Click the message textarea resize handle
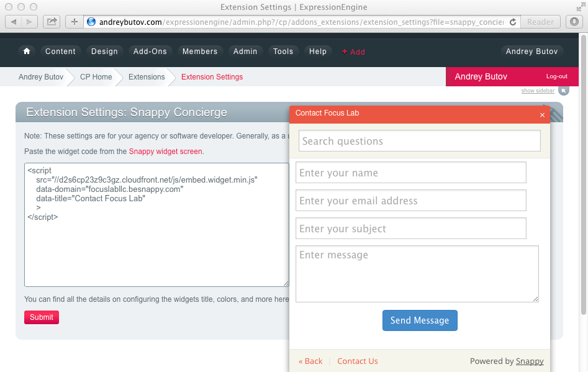The width and height of the screenshot is (588, 372). point(535,299)
